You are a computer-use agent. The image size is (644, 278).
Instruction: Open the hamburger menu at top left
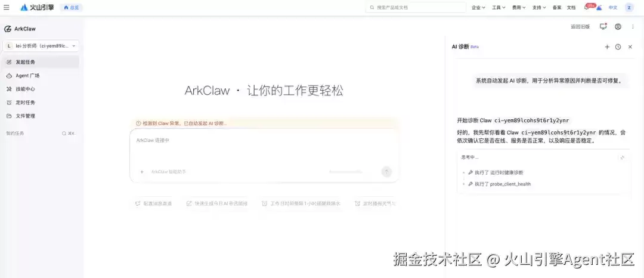7,7
